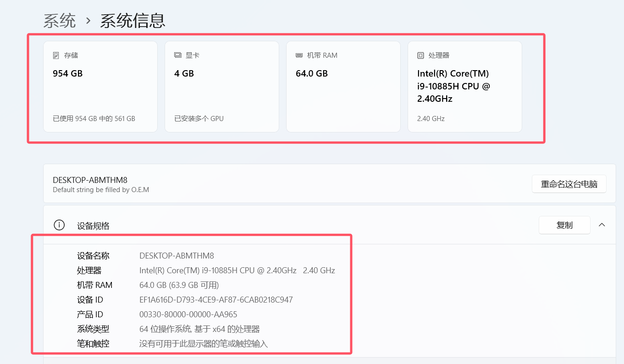The width and height of the screenshot is (624, 364).
Task: Click the i9-10885H processor name in card
Action: [x=453, y=86]
